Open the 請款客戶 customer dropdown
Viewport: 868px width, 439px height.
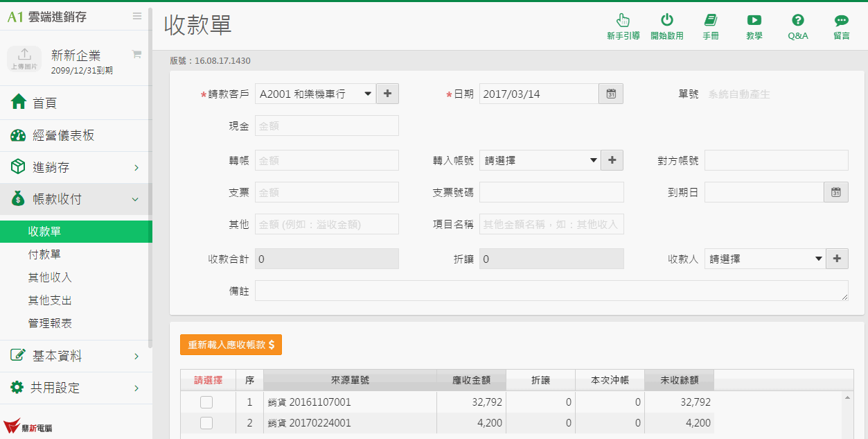[x=315, y=94]
